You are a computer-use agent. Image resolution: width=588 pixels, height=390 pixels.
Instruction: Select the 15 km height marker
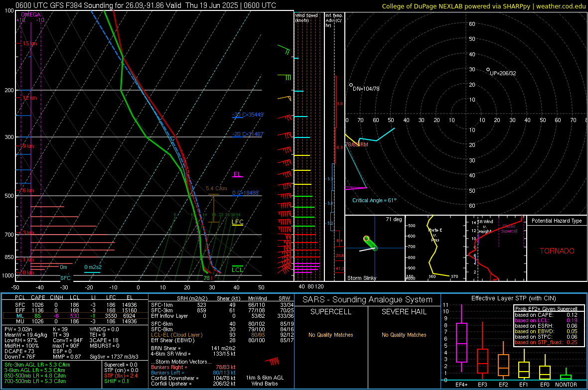(x=29, y=43)
